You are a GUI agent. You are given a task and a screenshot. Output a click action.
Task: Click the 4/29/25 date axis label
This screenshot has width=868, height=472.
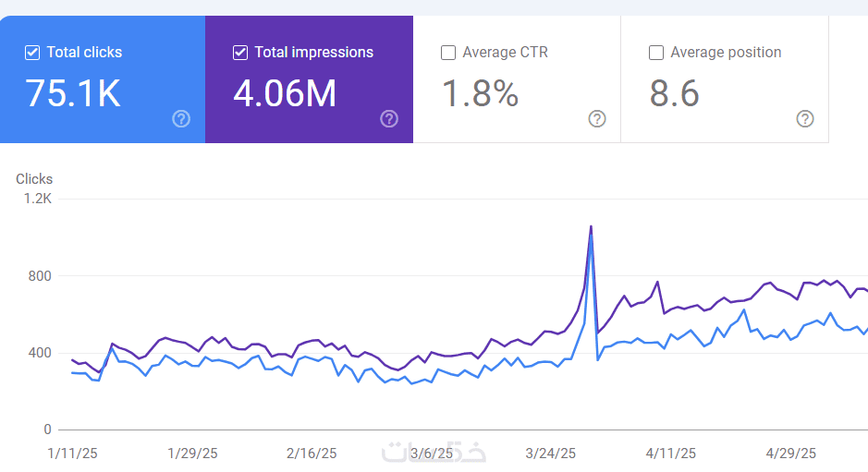click(791, 454)
